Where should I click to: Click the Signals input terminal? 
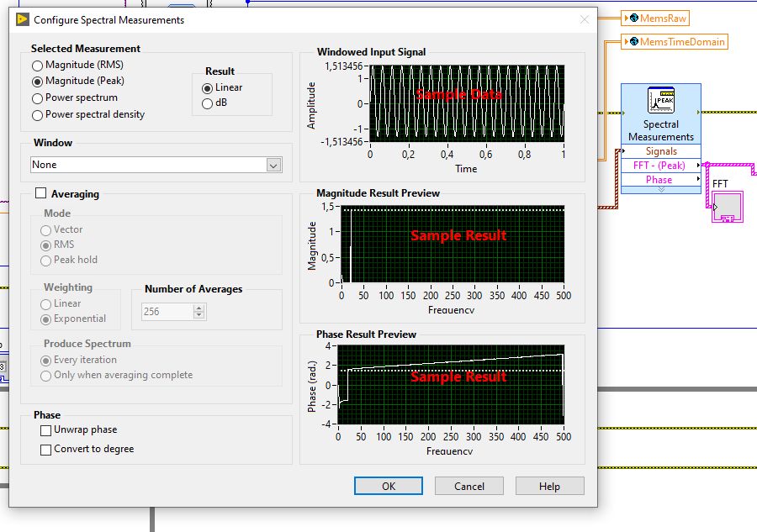[661, 151]
